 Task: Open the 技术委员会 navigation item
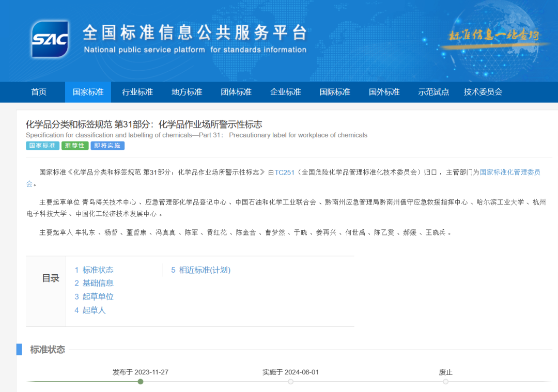click(x=483, y=92)
